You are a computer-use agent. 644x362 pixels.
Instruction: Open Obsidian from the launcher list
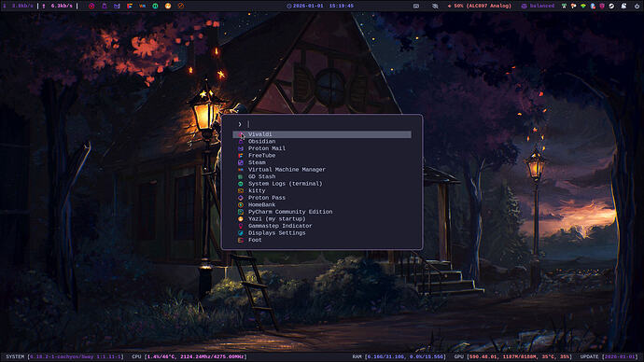click(x=322, y=141)
